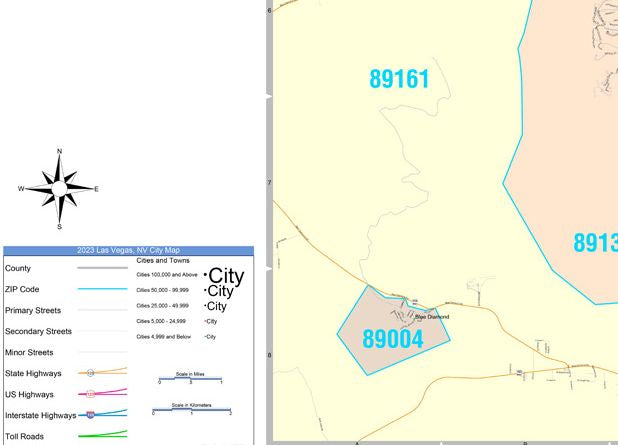This screenshot has height=445, width=618.
Task: Select the 89161 ZIP code label
Action: tap(399, 79)
